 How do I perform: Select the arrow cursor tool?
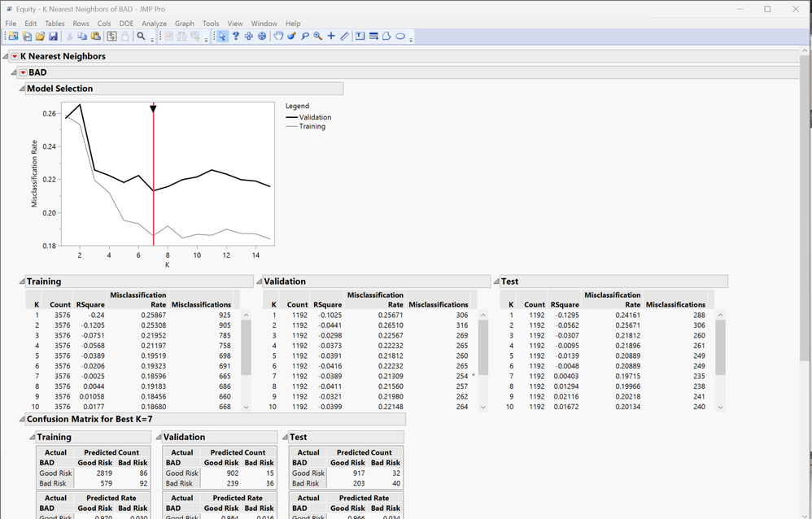click(223, 37)
